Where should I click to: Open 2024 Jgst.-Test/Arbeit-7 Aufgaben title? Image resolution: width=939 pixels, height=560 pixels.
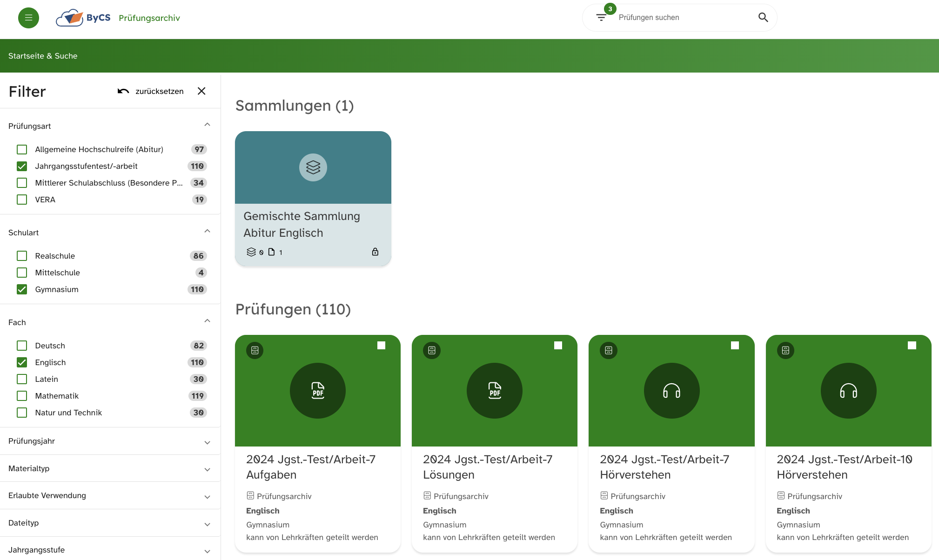pyautogui.click(x=311, y=467)
